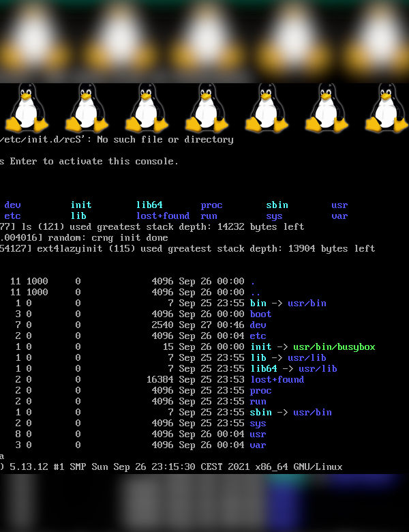Click 'run' in the short column listing
This screenshot has height=532, width=409.
(x=209, y=216)
